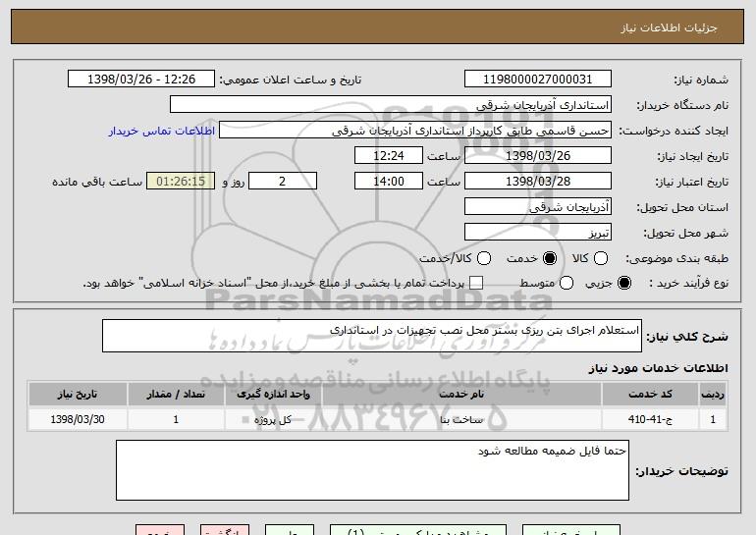Click the delivery province field آذربایجان شرقی

point(538,207)
